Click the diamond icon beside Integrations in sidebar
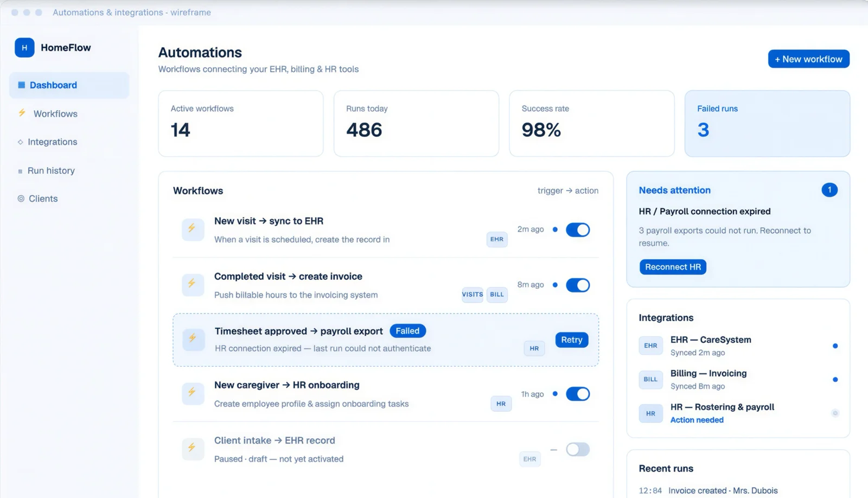Screen dimensions: 868x498 tap(20, 142)
